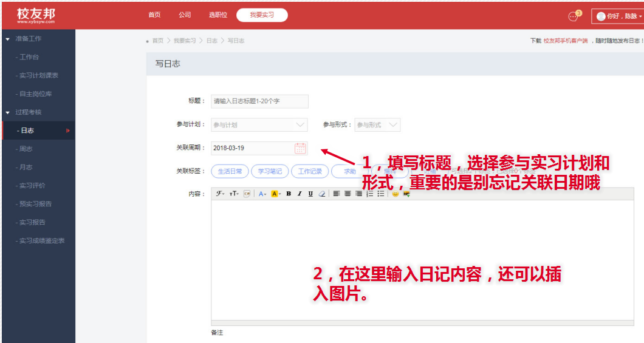This screenshot has height=343, width=644.
Task: Click the 校友邦手机客户端 download link
Action: click(565, 41)
